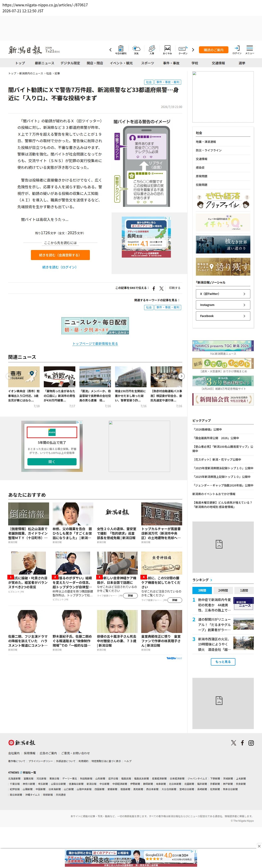Open the スポーツ menu item

coord(148,63)
